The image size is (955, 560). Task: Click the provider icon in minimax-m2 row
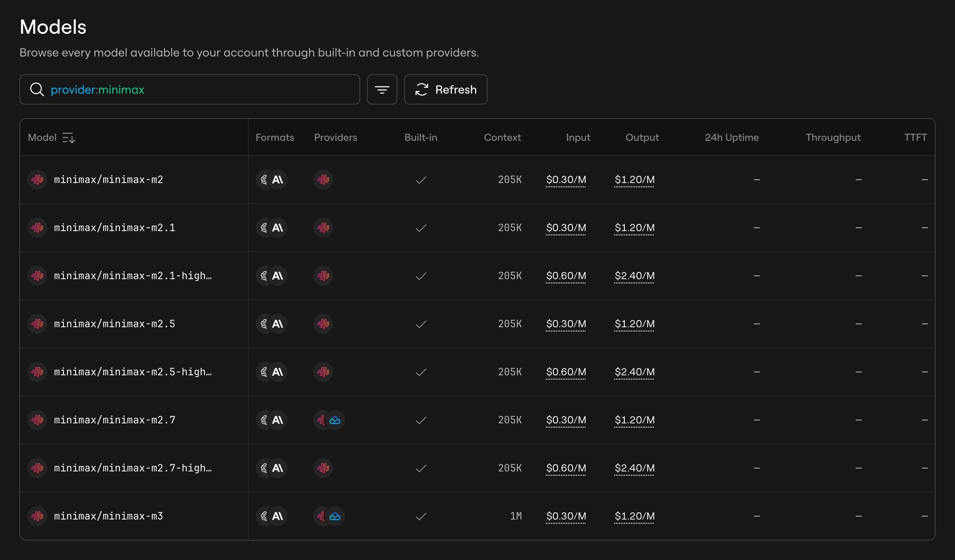click(x=323, y=180)
